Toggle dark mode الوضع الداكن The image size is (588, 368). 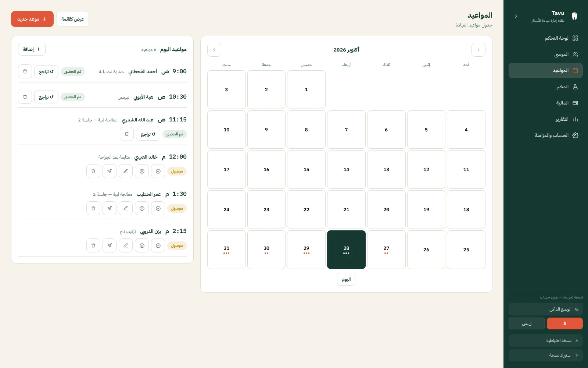coord(546,309)
